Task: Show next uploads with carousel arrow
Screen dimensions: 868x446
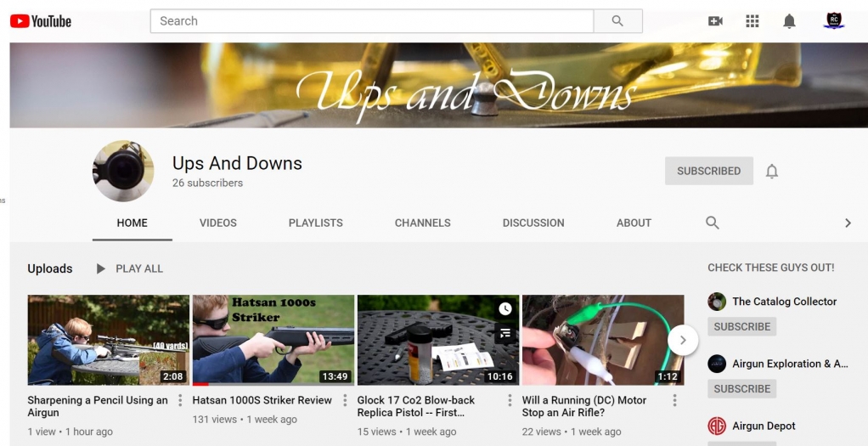Action: click(x=683, y=340)
